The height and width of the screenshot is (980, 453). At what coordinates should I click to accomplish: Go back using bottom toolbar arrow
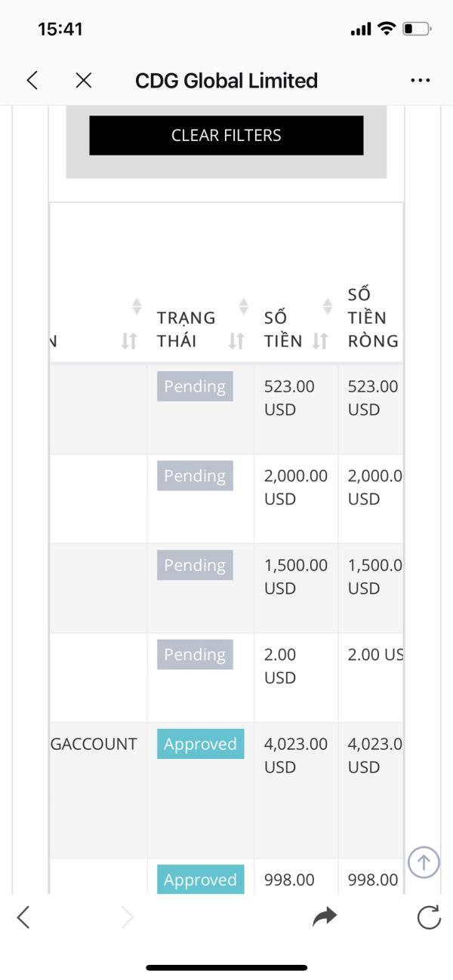23,917
